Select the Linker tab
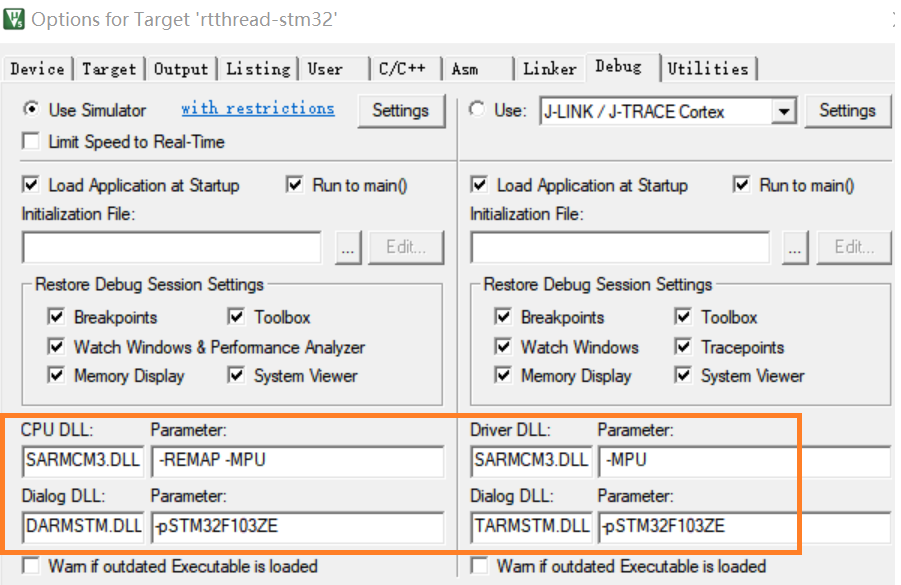Viewport: 901px width, 585px height. (x=549, y=69)
